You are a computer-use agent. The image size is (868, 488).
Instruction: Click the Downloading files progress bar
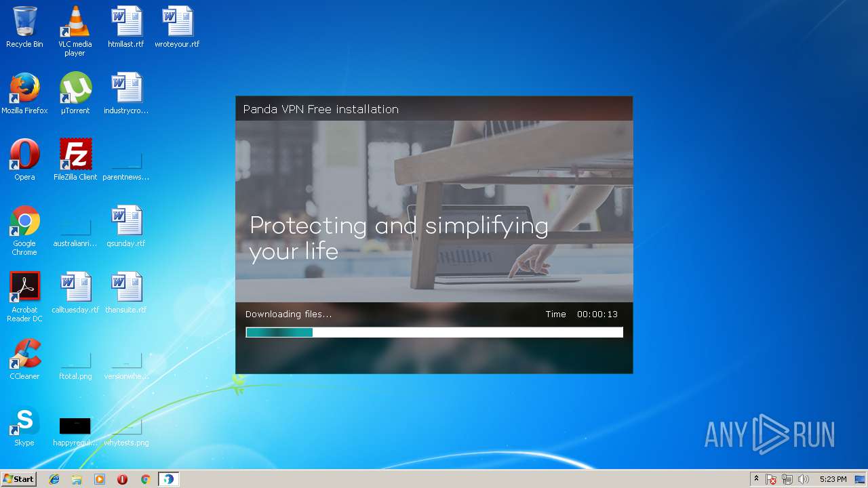[434, 332]
